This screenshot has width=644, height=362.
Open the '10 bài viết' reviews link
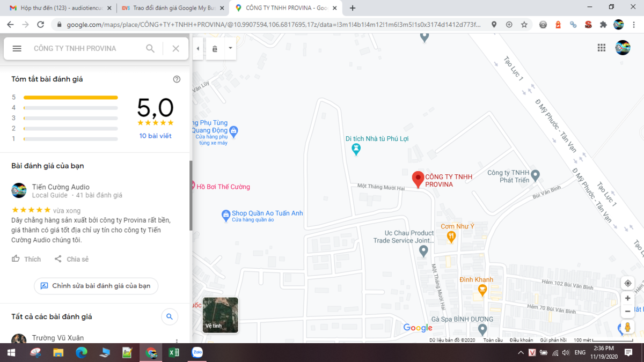click(x=155, y=136)
